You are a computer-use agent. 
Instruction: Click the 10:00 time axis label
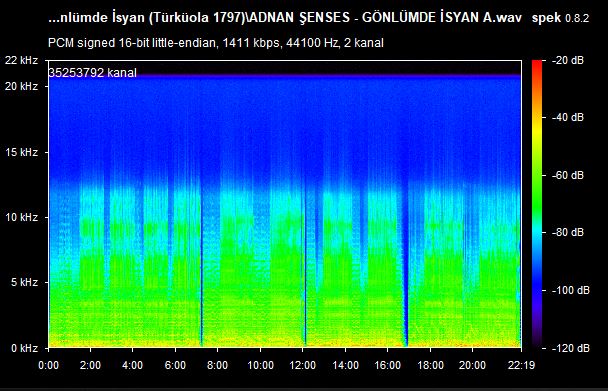(260, 365)
